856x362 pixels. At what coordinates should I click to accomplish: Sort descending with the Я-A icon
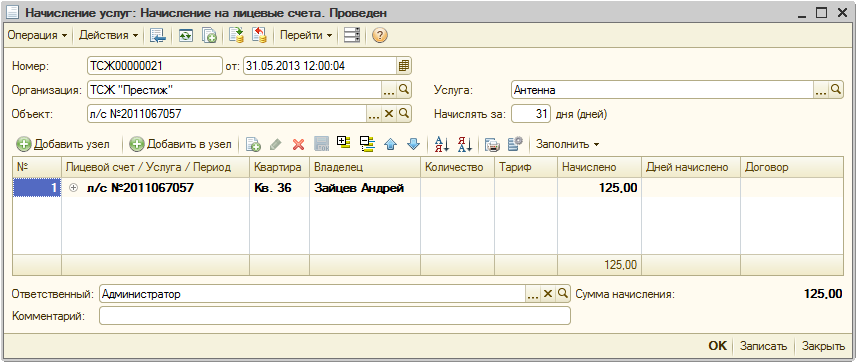pyautogui.click(x=465, y=144)
